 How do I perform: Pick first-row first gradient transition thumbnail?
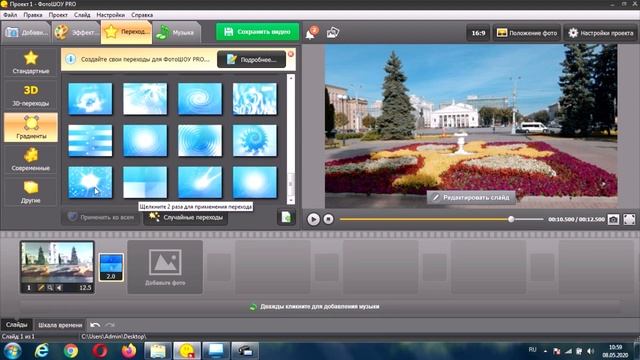click(x=90, y=98)
